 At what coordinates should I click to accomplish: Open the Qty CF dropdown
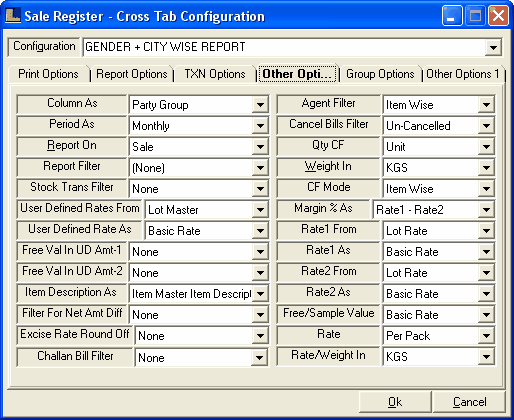[x=486, y=147]
